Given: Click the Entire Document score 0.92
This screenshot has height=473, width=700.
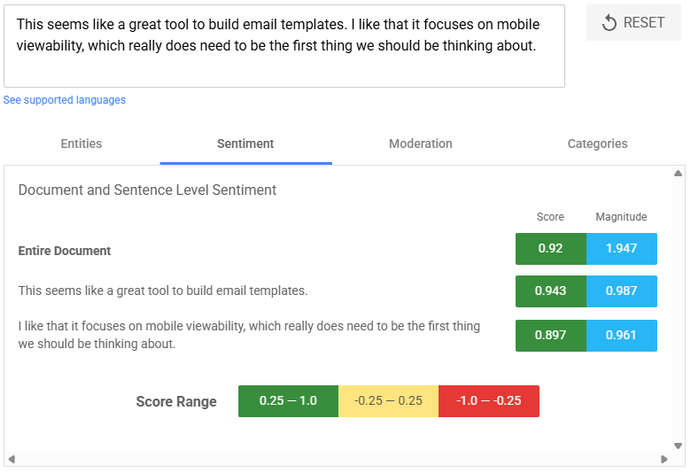Looking at the screenshot, I should pos(550,249).
